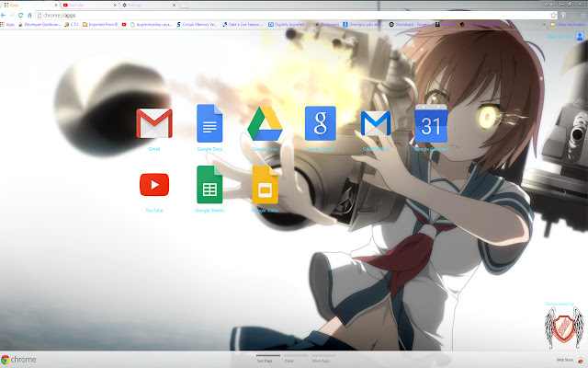Viewport: 588px width, 368px height.
Task: Open the How To Train Your bookmark
Action: (479, 25)
